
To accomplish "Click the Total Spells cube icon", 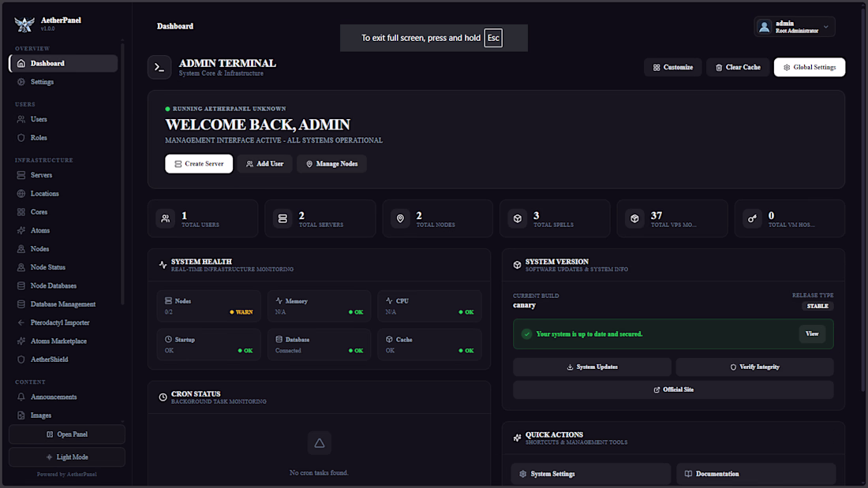I will pos(518,218).
